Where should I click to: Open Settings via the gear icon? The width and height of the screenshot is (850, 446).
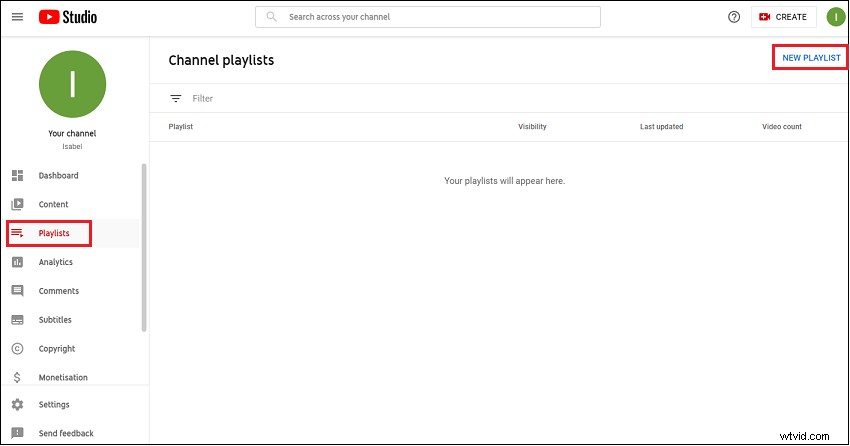[17, 404]
